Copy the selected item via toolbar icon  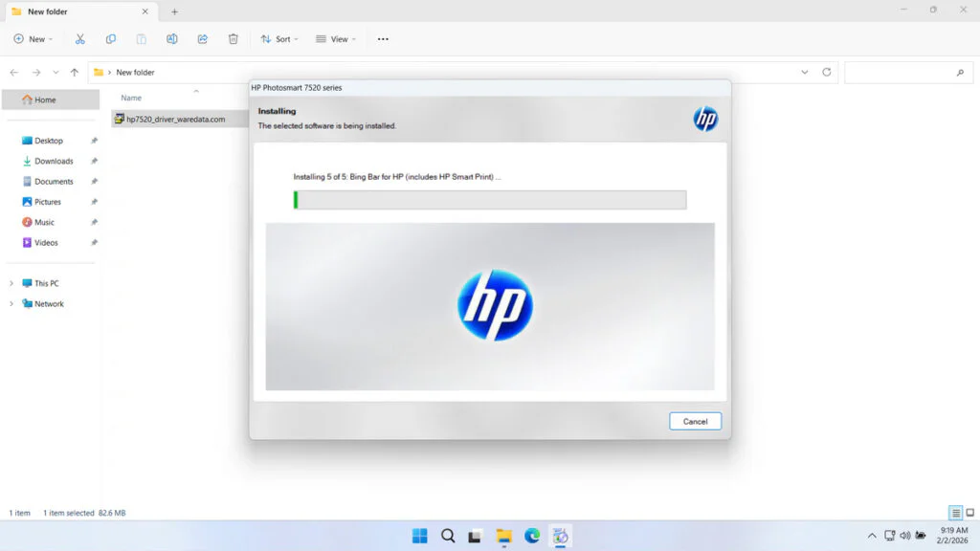(111, 38)
